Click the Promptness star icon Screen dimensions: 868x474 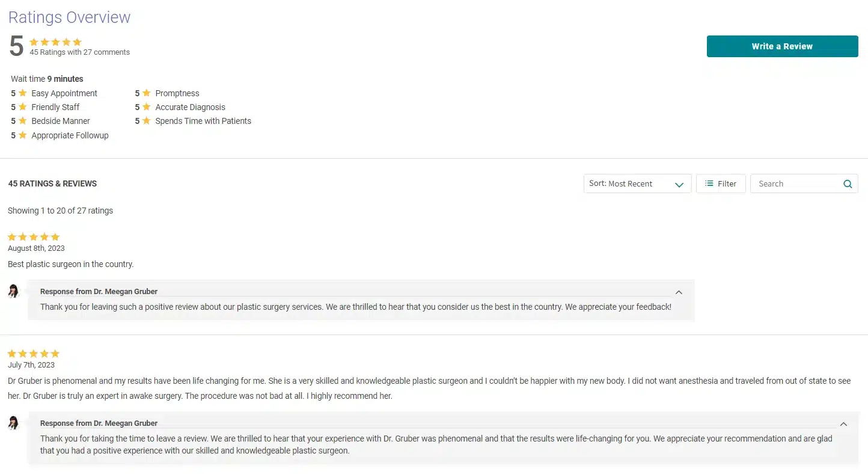(x=147, y=93)
